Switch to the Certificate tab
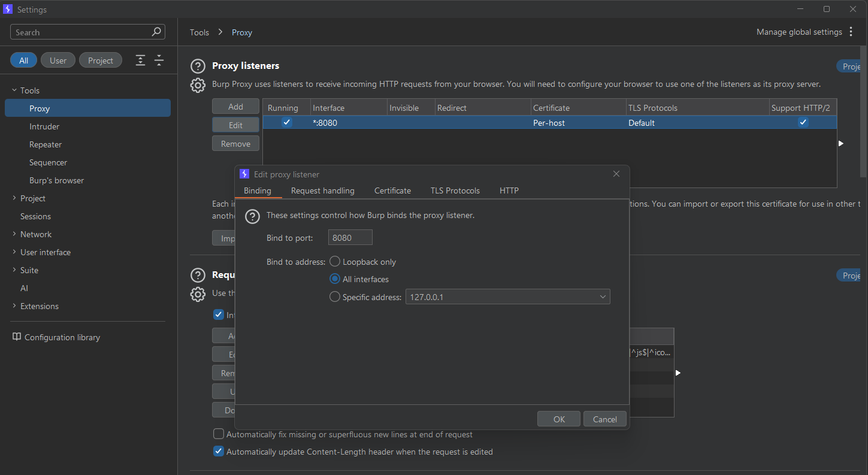This screenshot has height=475, width=868. click(x=392, y=190)
